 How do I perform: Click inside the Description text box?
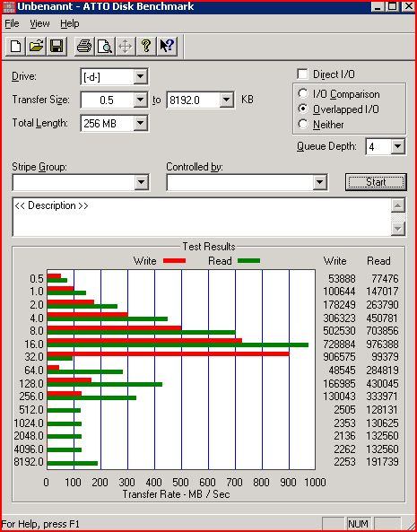[x=202, y=217]
